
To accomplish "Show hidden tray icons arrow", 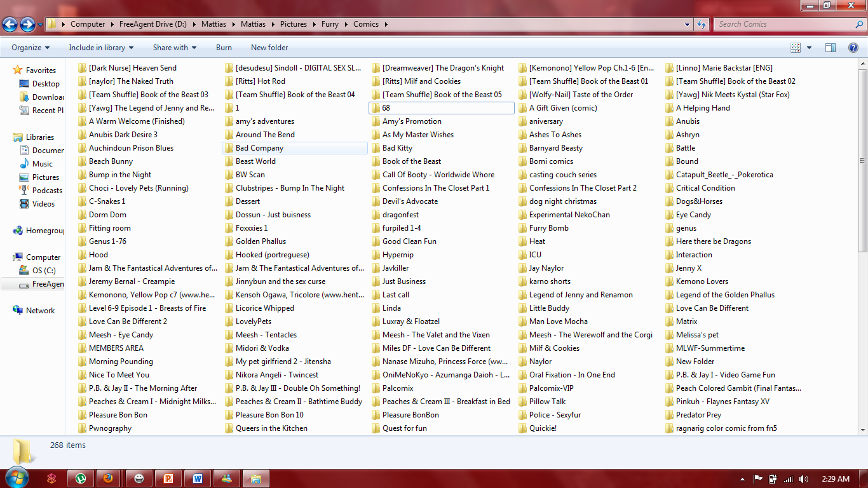I will tap(743, 479).
